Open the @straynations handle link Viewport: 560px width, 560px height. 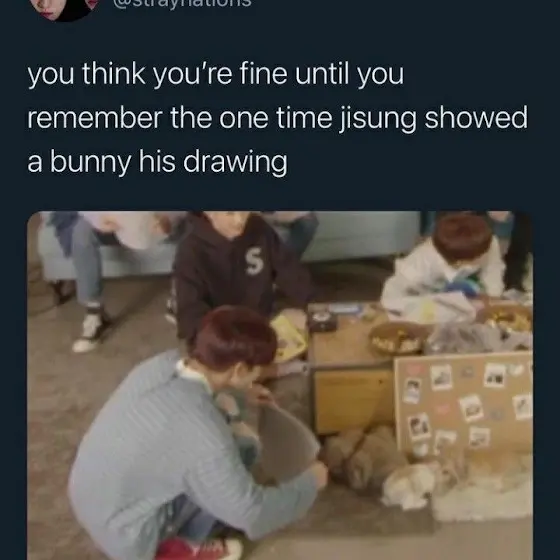coord(182,4)
